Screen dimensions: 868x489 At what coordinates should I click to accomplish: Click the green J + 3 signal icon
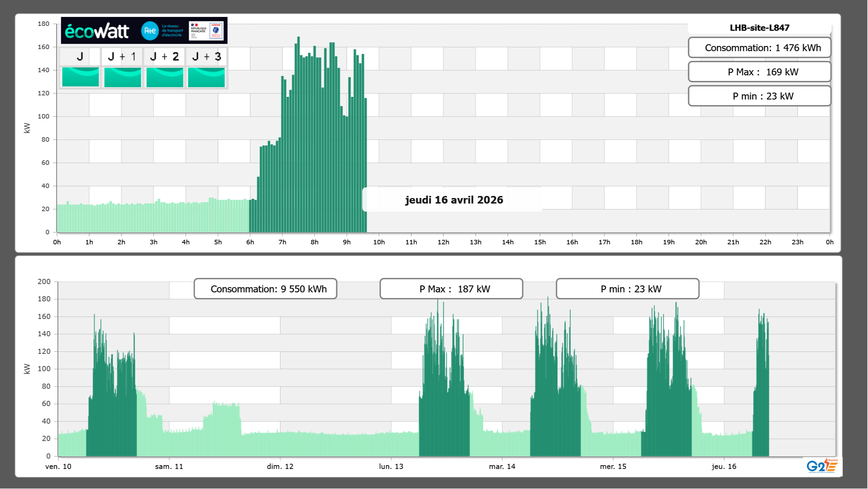pyautogui.click(x=206, y=77)
